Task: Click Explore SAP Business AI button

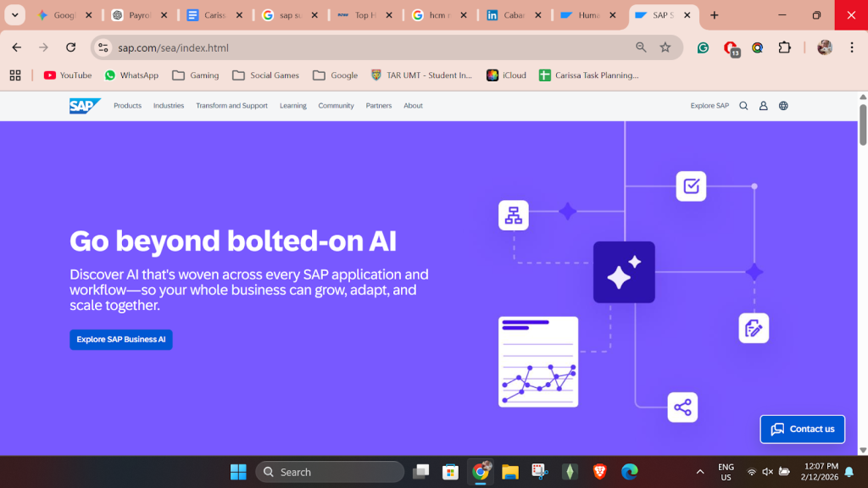Action: [x=121, y=340]
